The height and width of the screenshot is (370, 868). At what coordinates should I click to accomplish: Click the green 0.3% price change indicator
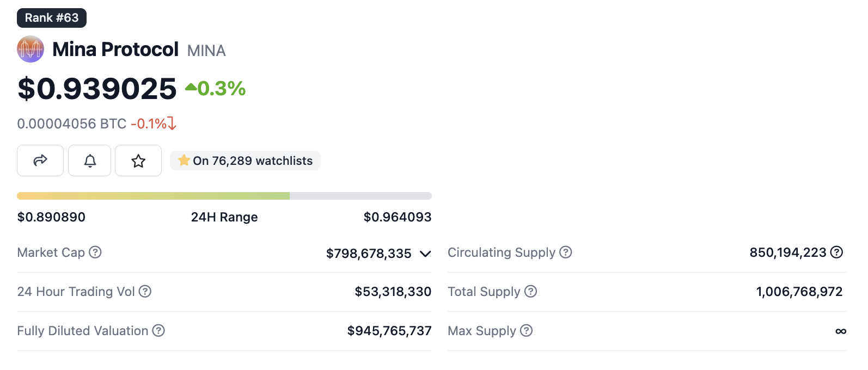coord(216,89)
